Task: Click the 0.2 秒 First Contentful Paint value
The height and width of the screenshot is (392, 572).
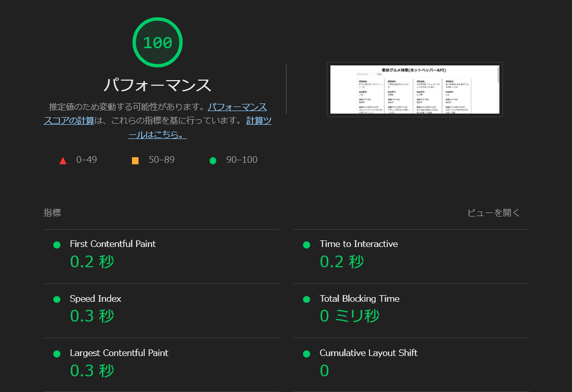Action: (92, 262)
